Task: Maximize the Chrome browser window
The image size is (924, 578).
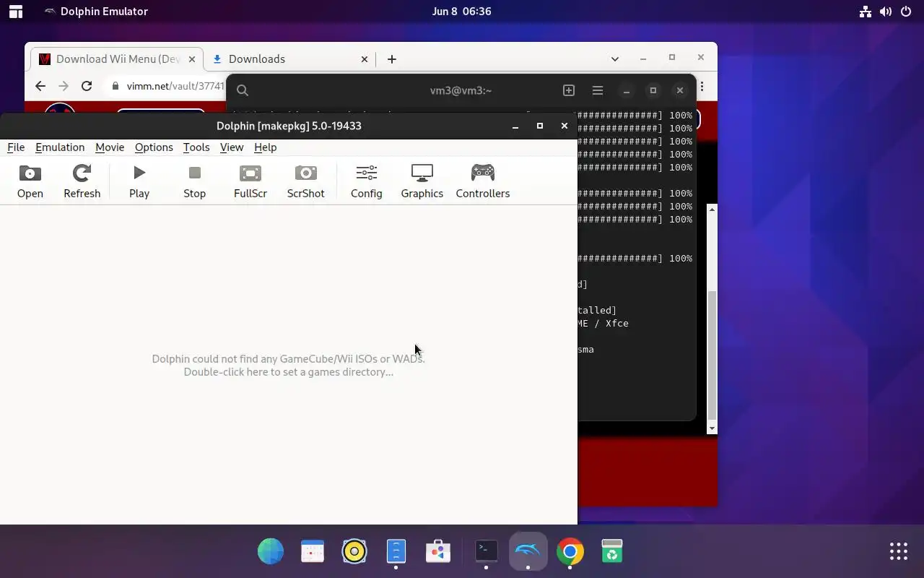Action: point(671,58)
